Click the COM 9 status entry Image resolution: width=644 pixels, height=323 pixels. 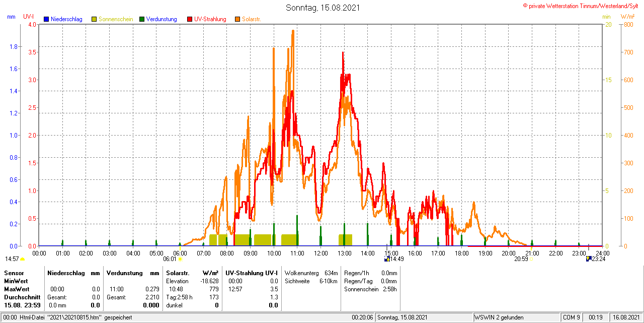572,317
